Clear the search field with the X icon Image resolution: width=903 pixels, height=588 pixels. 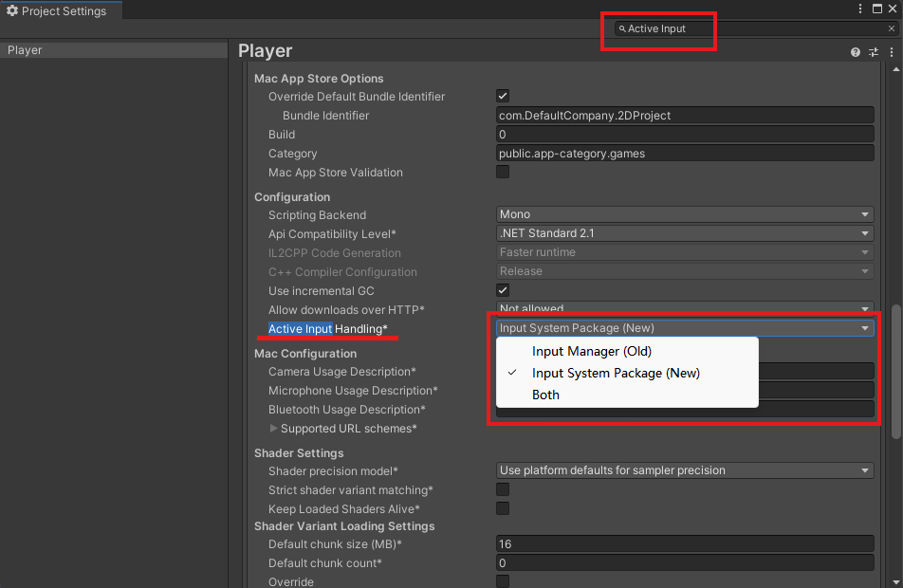coord(892,28)
